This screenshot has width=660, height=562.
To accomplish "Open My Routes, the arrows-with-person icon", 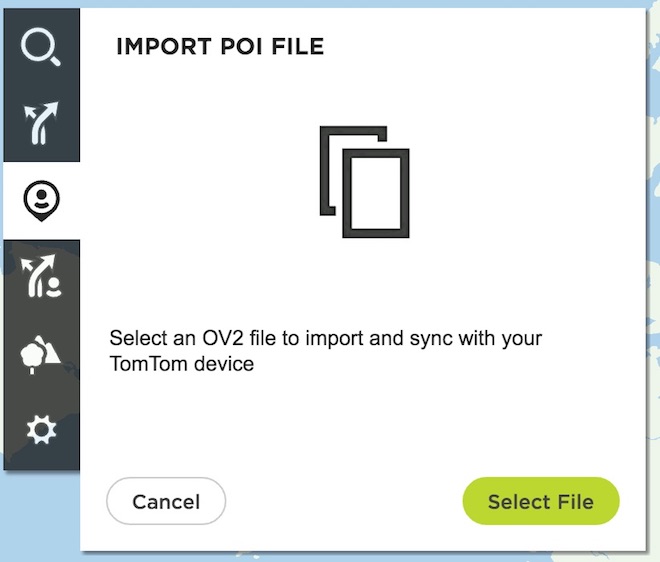I will 41,276.
